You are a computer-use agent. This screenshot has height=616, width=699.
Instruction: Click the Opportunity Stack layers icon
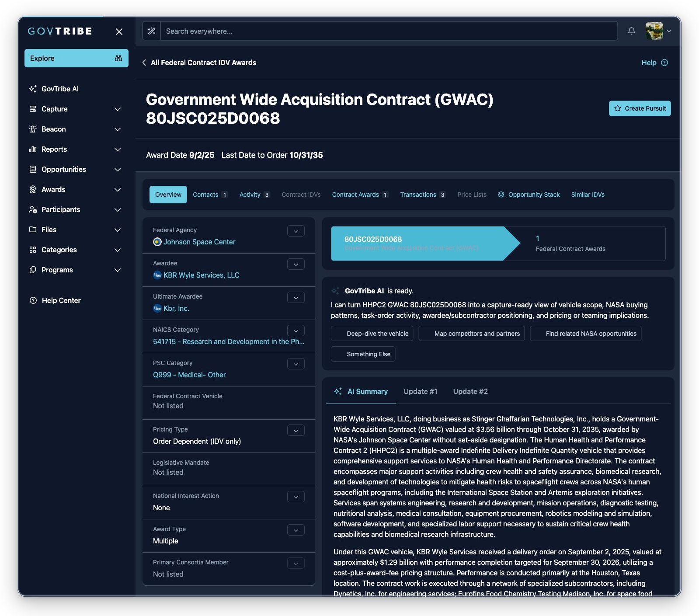(x=501, y=195)
